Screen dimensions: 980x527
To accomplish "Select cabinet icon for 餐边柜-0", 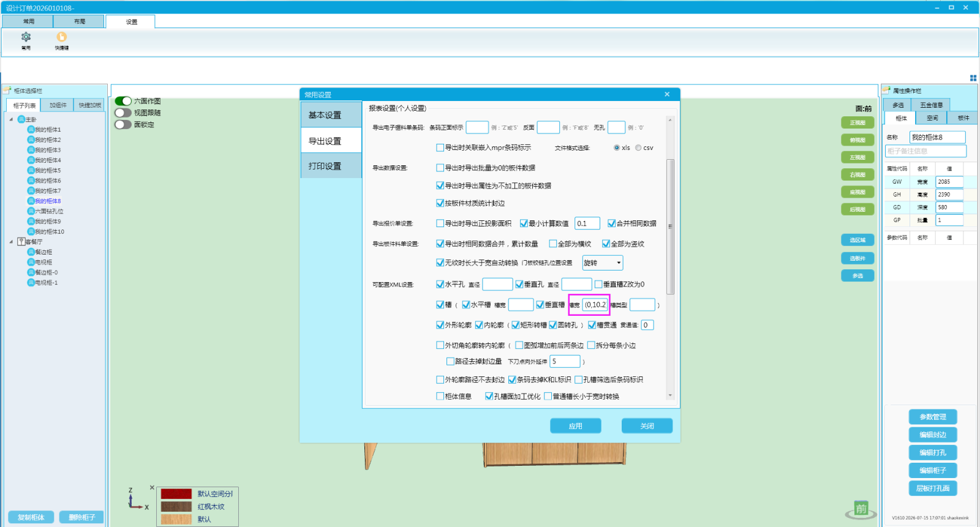I will coord(31,272).
